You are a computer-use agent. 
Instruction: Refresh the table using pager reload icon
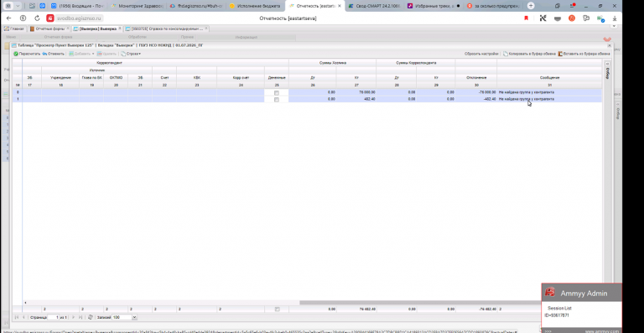(91, 317)
